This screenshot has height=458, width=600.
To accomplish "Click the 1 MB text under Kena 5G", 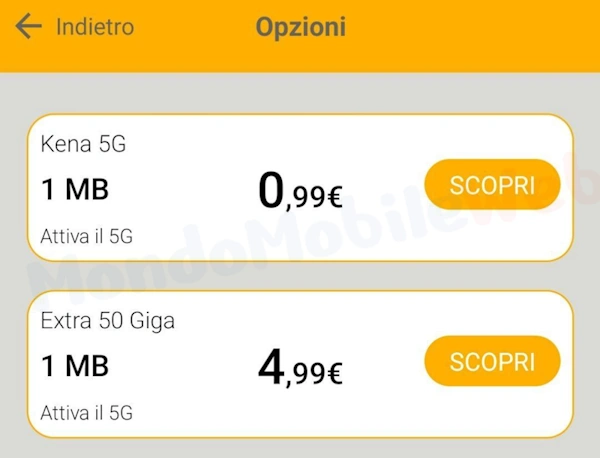I will [x=75, y=189].
